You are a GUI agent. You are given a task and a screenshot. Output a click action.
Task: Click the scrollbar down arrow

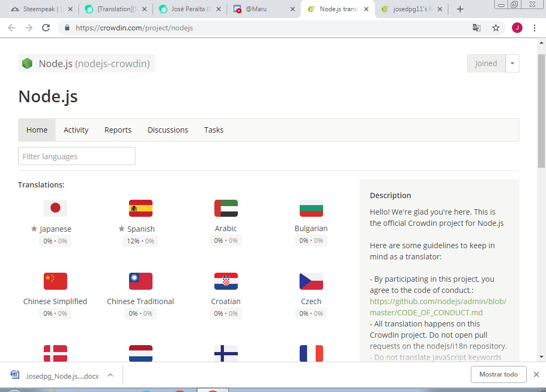click(x=542, y=356)
